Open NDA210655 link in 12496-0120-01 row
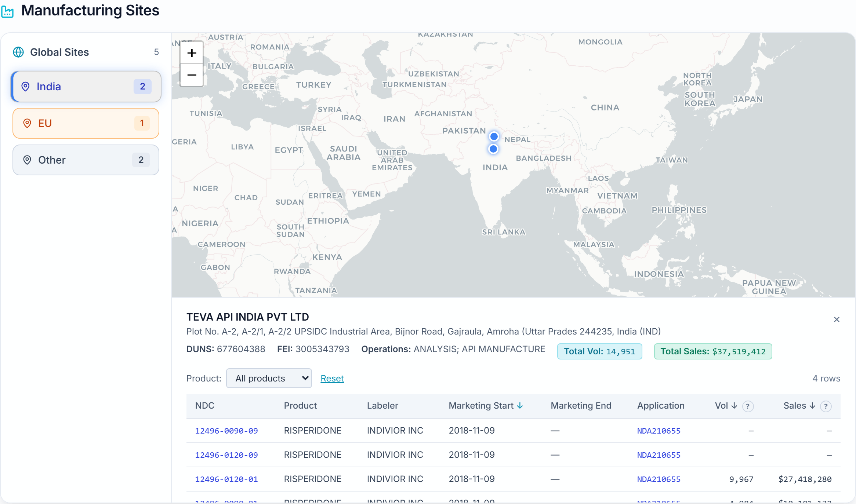This screenshot has width=856, height=504. pyautogui.click(x=659, y=479)
